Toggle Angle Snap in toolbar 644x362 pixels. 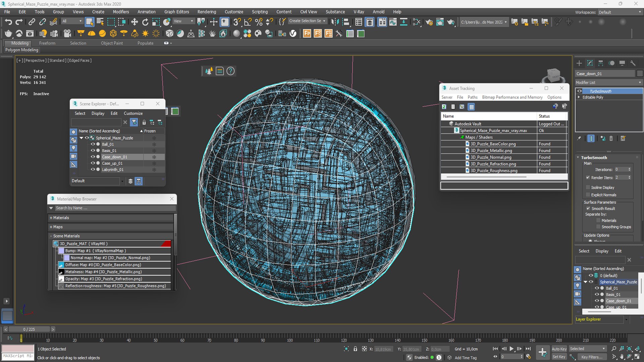(248, 22)
